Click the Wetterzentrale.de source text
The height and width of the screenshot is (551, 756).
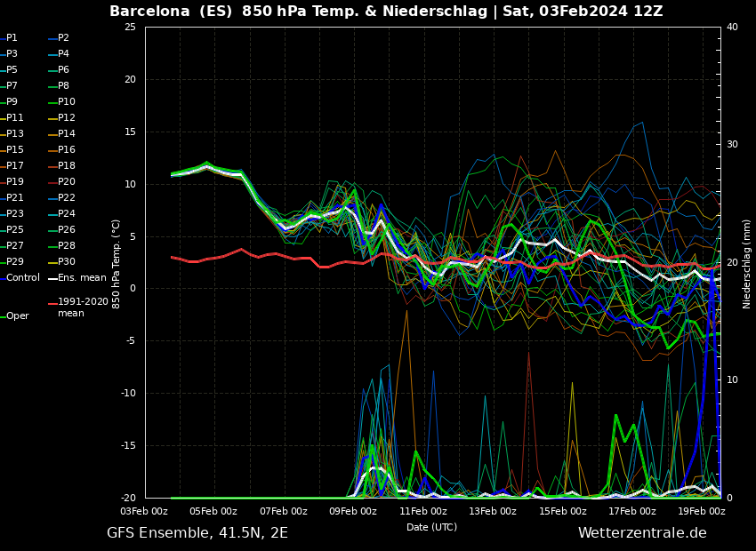point(642,533)
